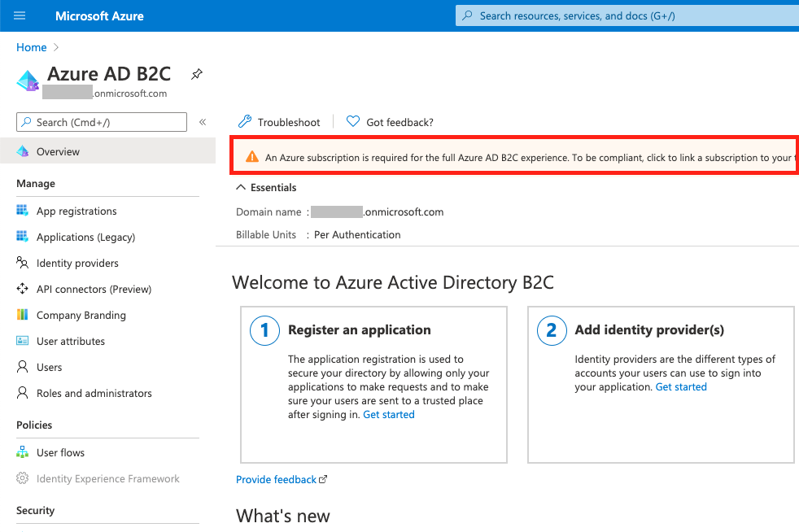This screenshot has width=799, height=532.
Task: Pin the Azure AD B2C page
Action: (x=196, y=73)
